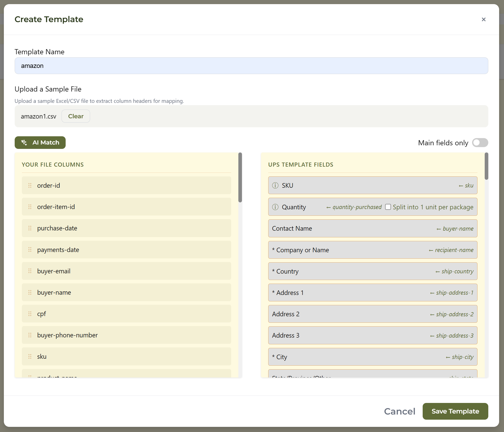504x432 pixels.
Task: Close the Create Template dialog
Action: click(x=483, y=20)
